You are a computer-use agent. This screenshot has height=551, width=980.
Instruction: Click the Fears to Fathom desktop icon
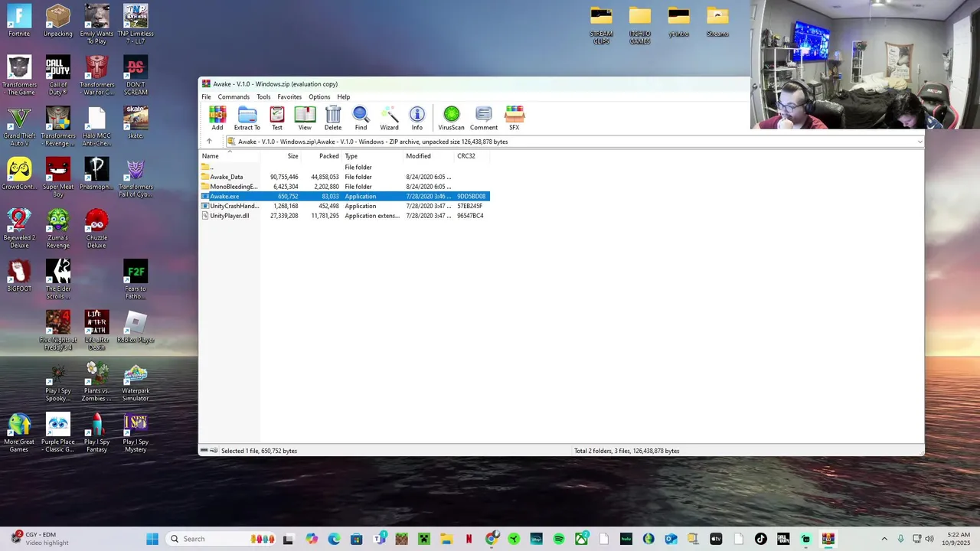(x=136, y=280)
